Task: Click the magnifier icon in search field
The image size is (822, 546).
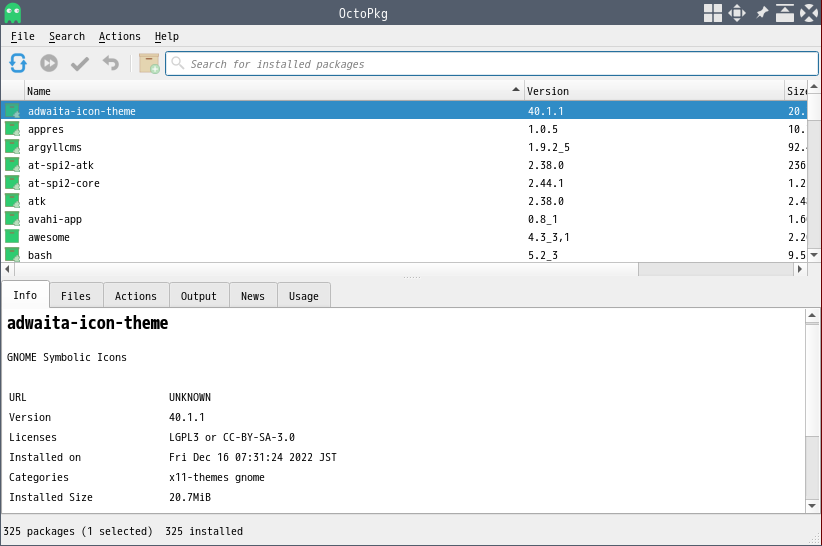Action: tap(178, 63)
